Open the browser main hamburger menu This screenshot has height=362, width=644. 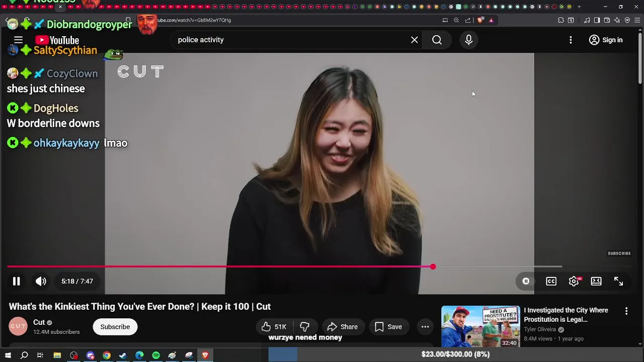coord(637,20)
